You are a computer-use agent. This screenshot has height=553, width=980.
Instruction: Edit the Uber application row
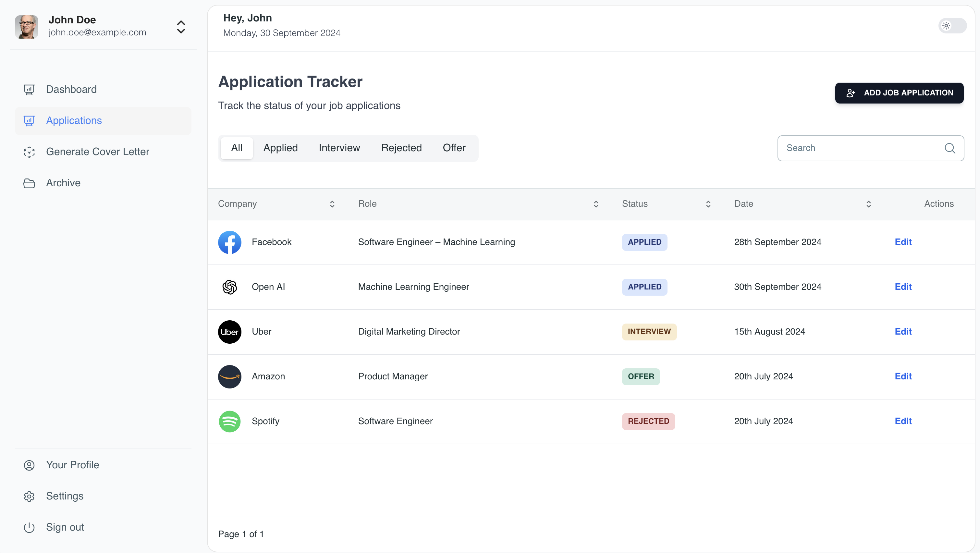903,331
